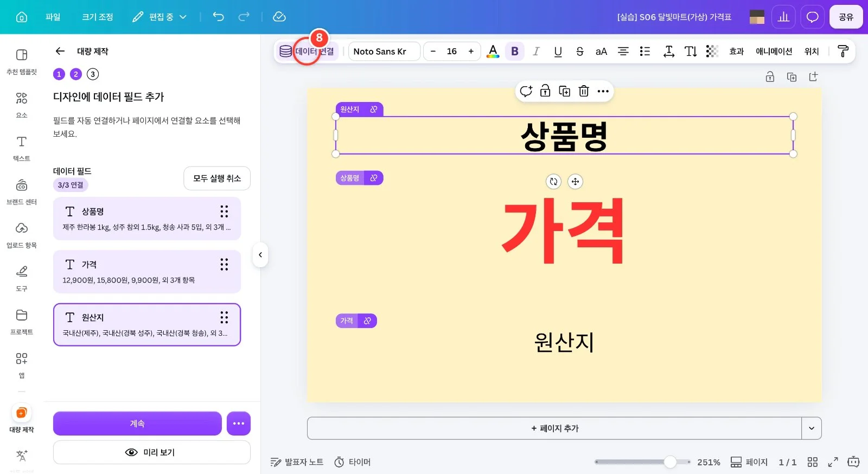Image resolution: width=868 pixels, height=474 pixels.
Task: Increase font size with plus
Action: point(471,52)
